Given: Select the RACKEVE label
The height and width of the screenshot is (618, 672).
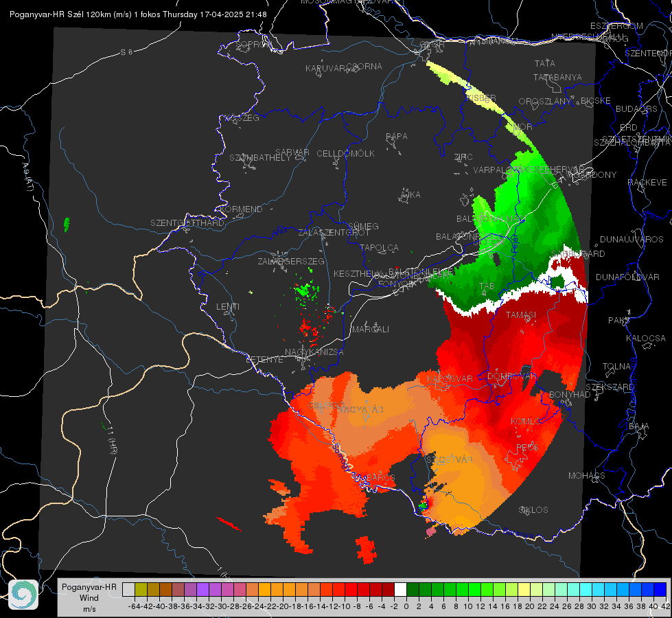Looking at the screenshot, I should [x=647, y=183].
